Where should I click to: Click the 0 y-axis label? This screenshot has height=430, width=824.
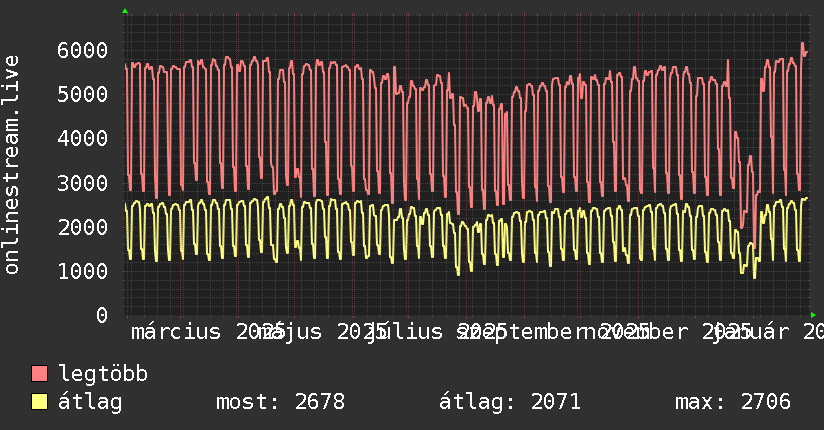(102, 315)
